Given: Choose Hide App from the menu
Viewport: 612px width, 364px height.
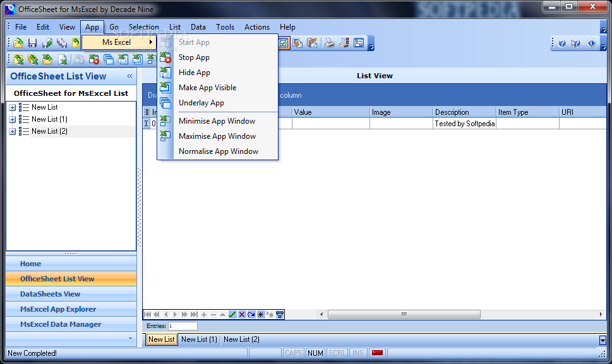Looking at the screenshot, I should tap(218, 73).
